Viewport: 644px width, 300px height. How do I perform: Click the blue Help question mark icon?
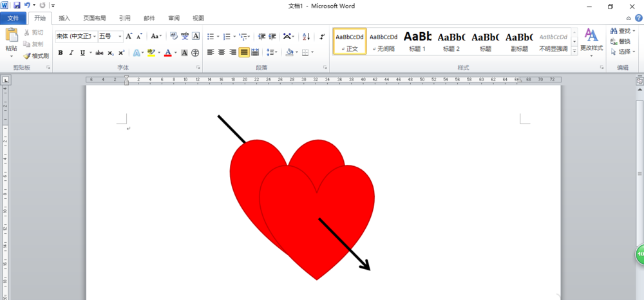639,18
